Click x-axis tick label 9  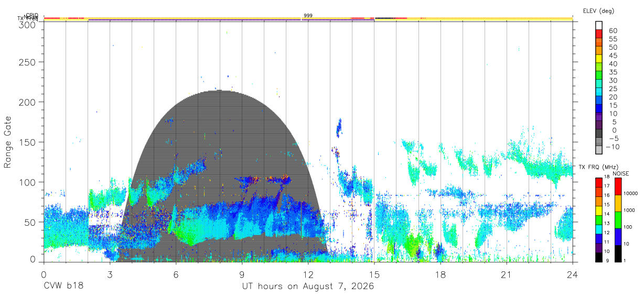(242, 274)
